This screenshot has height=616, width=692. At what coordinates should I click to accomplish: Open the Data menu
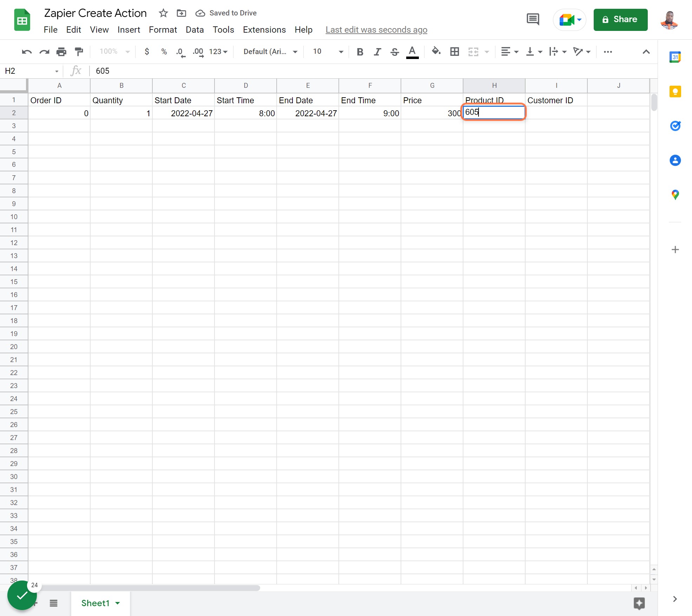(195, 30)
